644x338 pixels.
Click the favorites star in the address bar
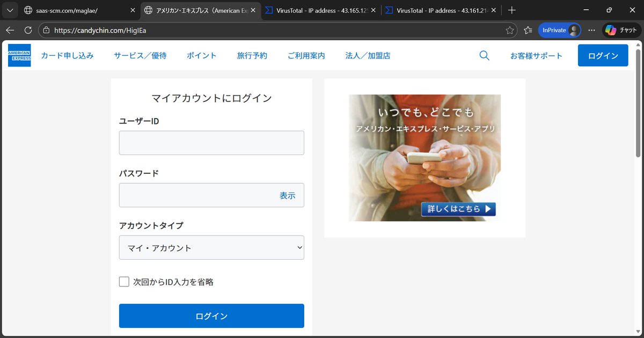tap(510, 31)
